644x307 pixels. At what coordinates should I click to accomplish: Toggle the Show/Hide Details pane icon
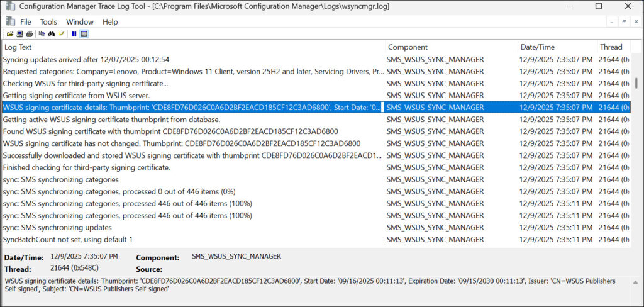click(84, 34)
